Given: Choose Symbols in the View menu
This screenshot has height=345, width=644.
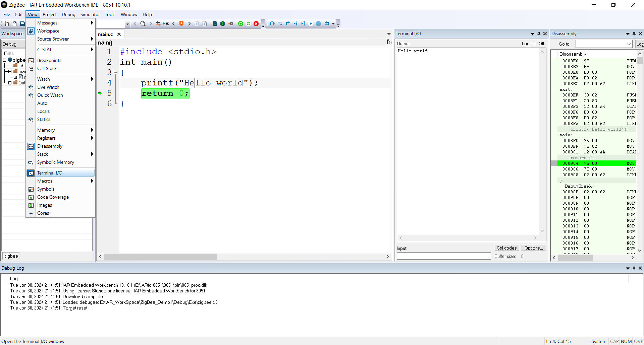Looking at the screenshot, I should pos(61,189).
